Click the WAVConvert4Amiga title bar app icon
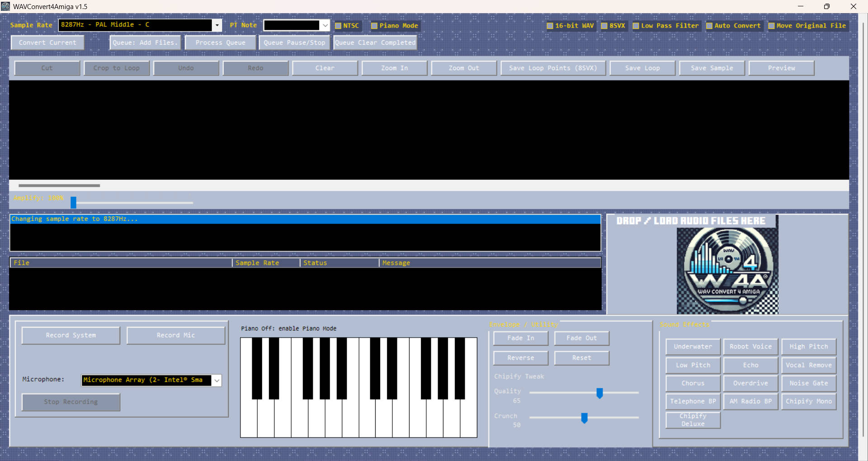Viewport: 868px width, 461px height. 5,6
